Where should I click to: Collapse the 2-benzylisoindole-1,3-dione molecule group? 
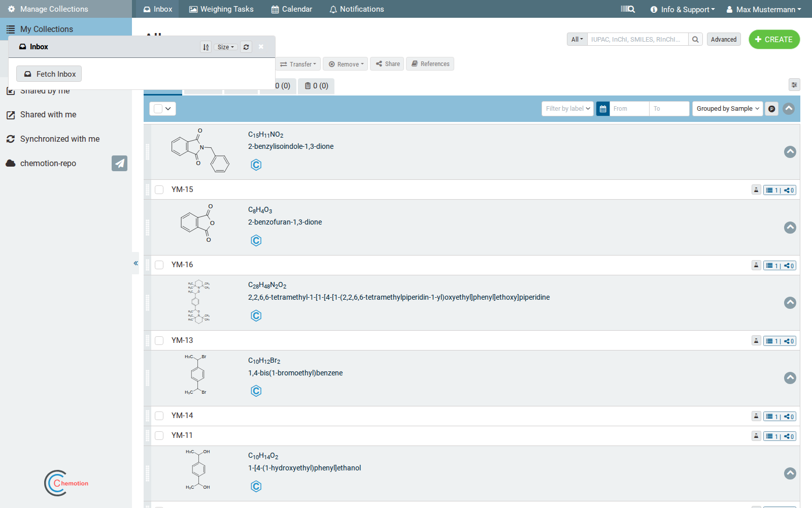tap(790, 152)
